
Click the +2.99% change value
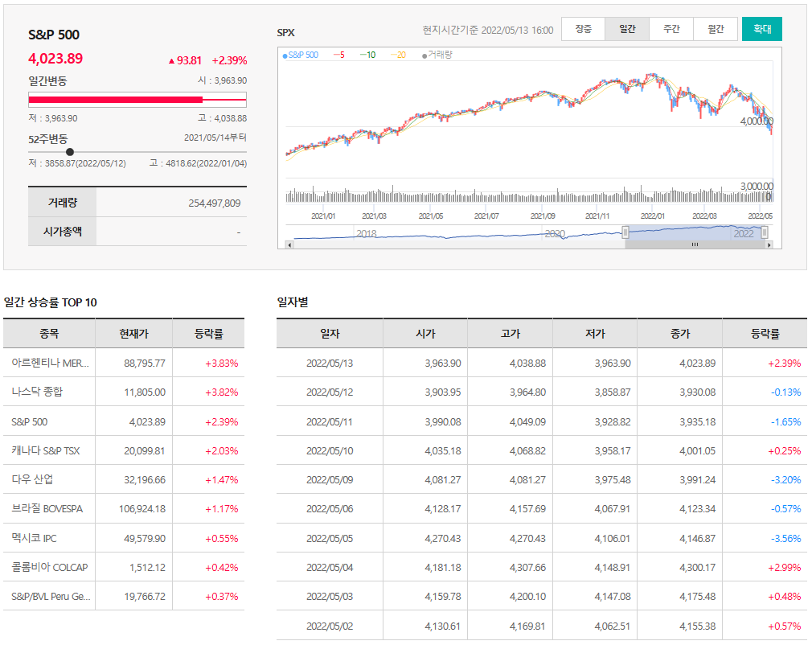[x=785, y=567]
